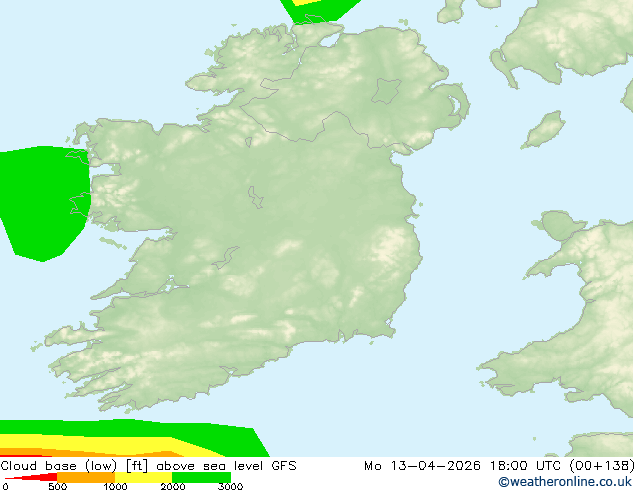Image resolution: width=634 pixels, height=490 pixels.
Task: Click the legend value '3000'
Action: click(x=230, y=486)
